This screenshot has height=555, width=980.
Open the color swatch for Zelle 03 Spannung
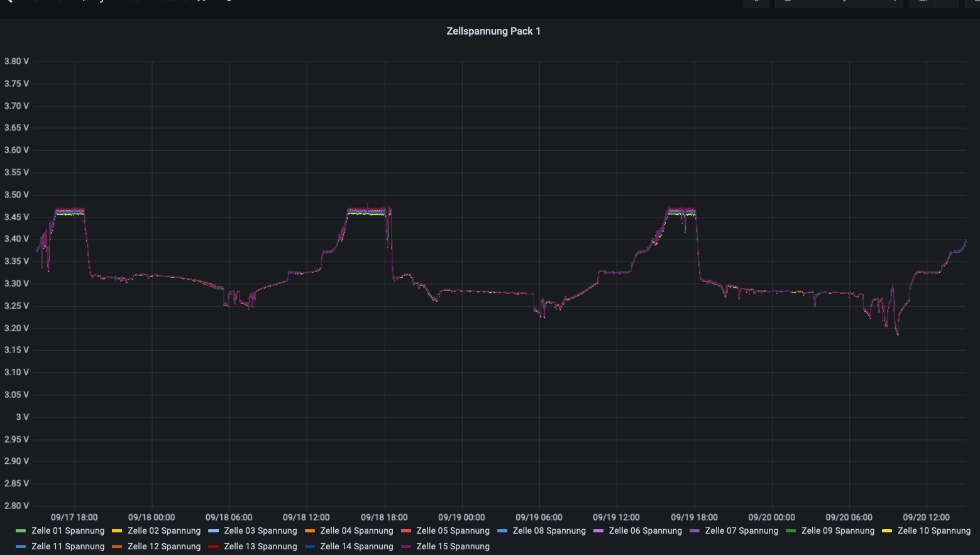(x=213, y=531)
